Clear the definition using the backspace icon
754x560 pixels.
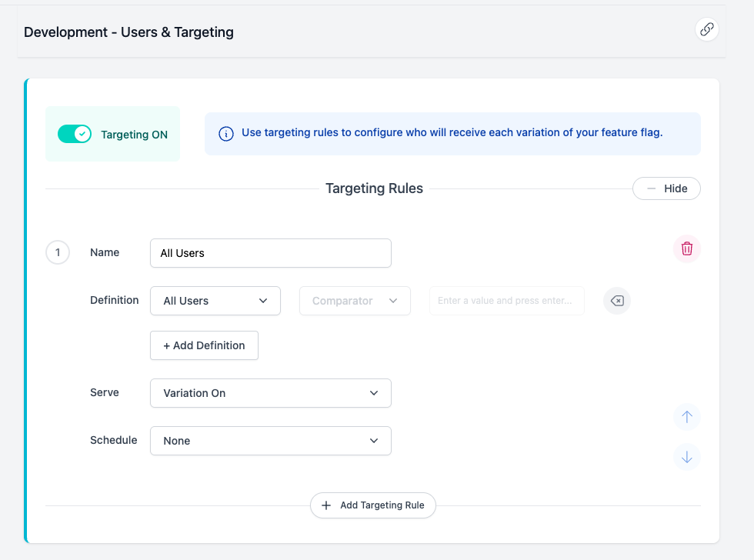point(617,301)
